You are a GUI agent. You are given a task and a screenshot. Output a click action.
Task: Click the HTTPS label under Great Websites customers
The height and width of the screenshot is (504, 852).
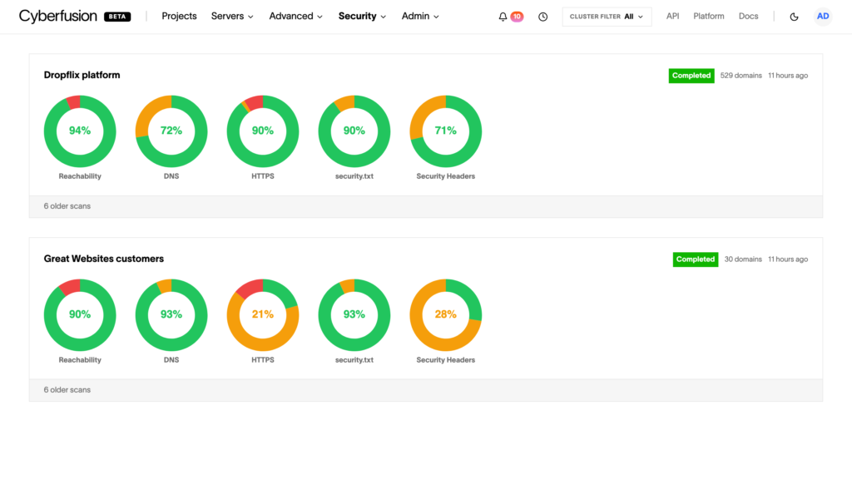[262, 359]
